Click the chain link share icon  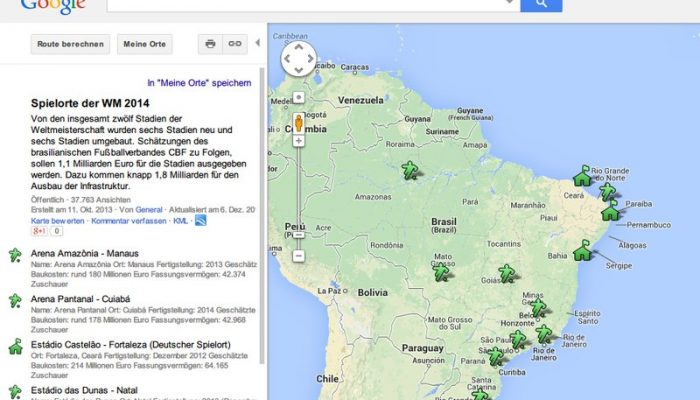[235, 44]
